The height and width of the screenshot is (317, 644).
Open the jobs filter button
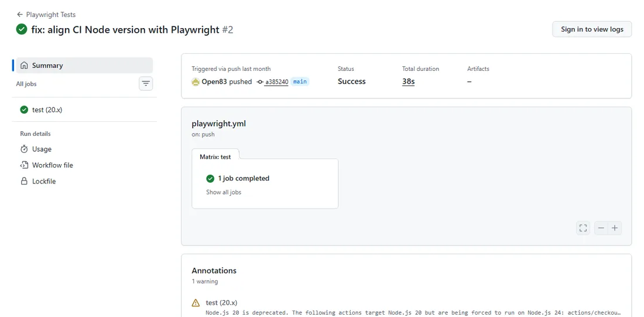click(146, 84)
